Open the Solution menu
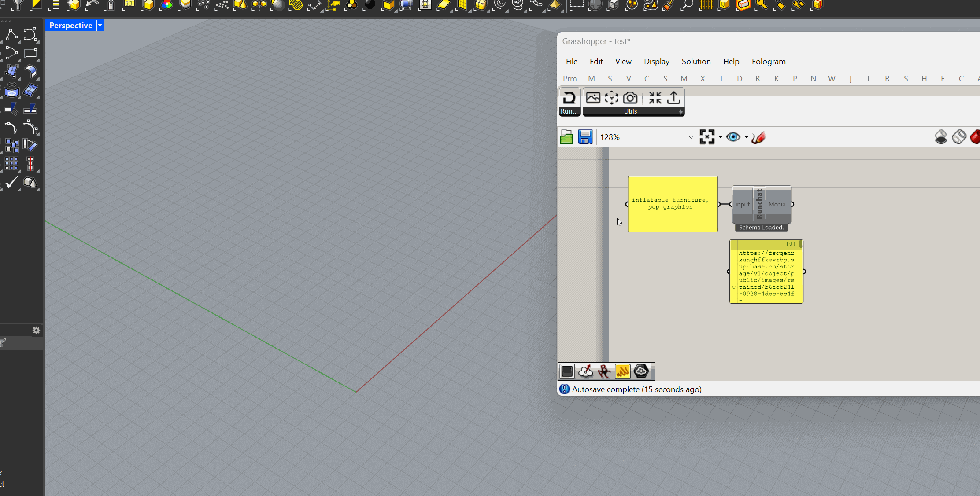Screen dimensions: 980x496 (x=696, y=62)
